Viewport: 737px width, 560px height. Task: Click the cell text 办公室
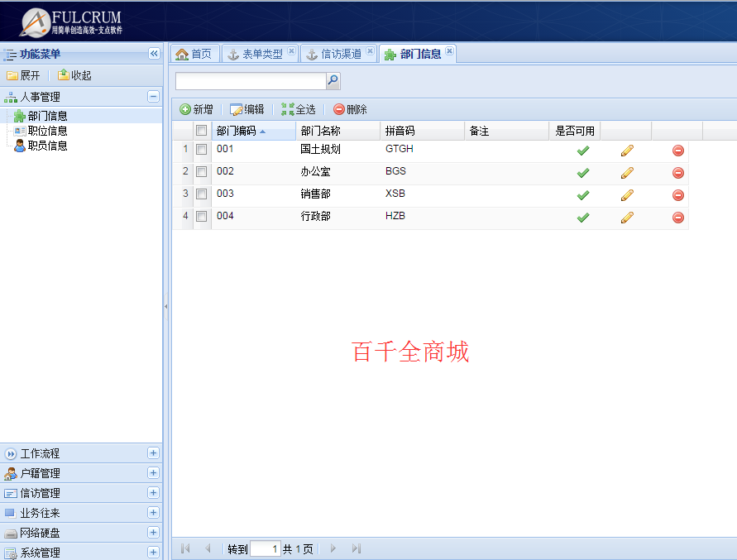coord(315,171)
